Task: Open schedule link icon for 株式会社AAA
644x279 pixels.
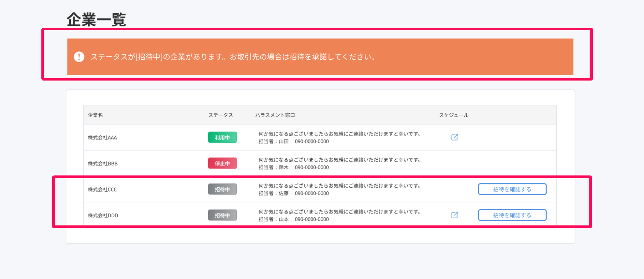Action: (454, 137)
